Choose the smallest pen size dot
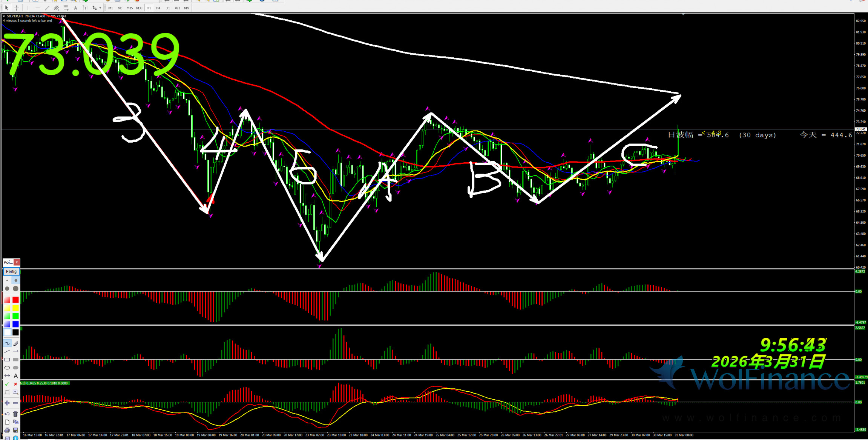The width and height of the screenshot is (868, 440). pos(7,280)
